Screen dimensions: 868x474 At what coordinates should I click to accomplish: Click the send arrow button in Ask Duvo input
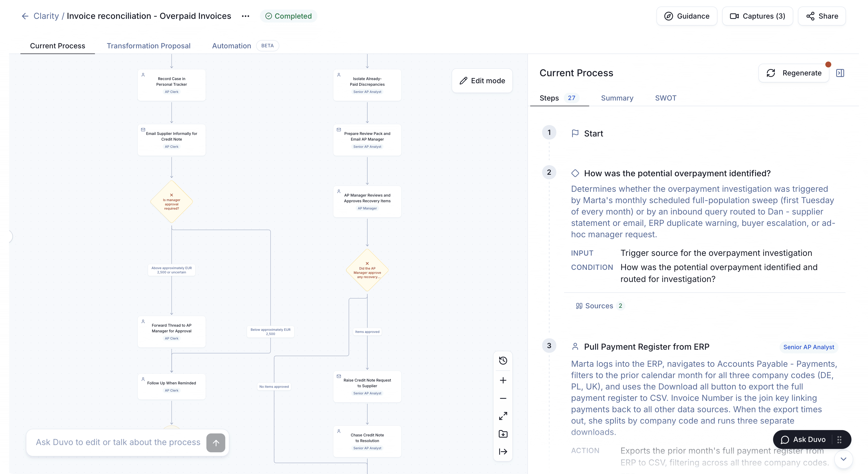(x=216, y=443)
